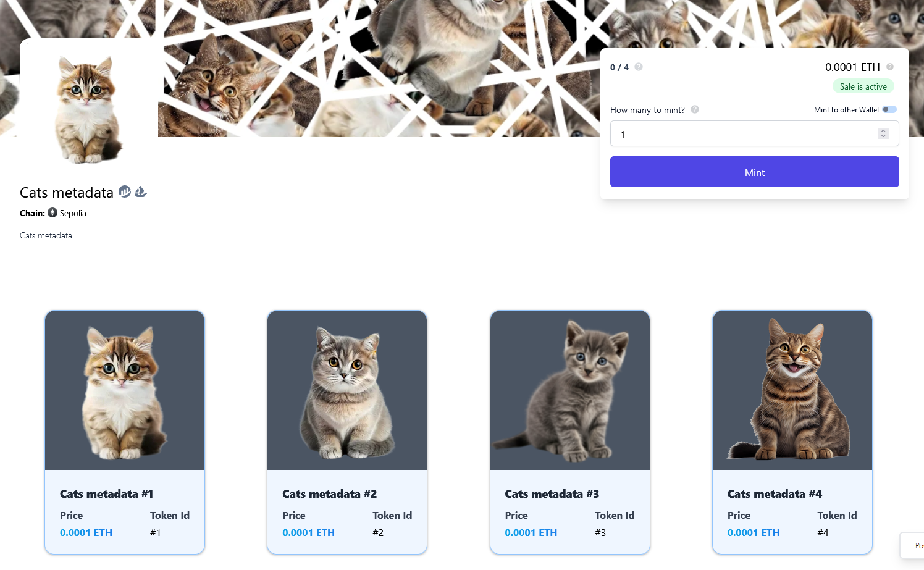Click the help icon beside 0.0001 ETH price
This screenshot has height=570, width=924.
click(890, 67)
